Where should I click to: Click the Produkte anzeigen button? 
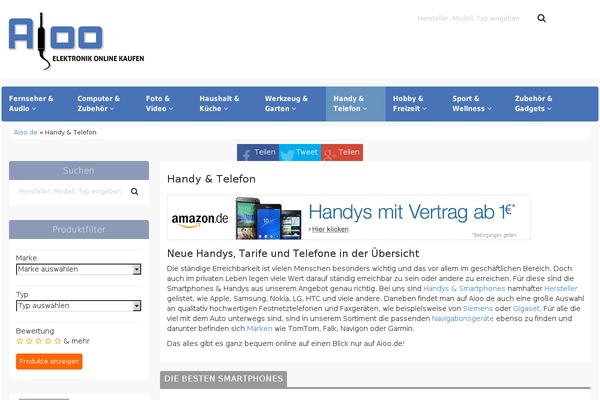point(49,361)
